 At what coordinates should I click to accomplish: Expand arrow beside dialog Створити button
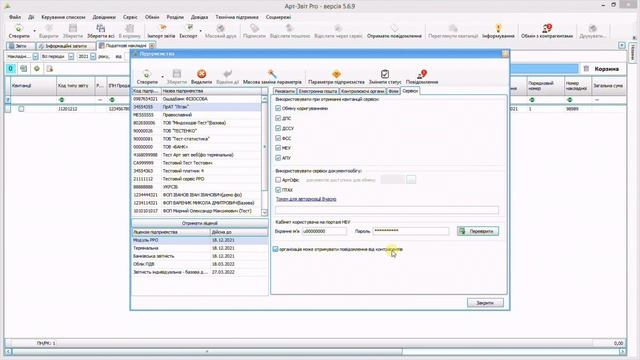point(162,77)
